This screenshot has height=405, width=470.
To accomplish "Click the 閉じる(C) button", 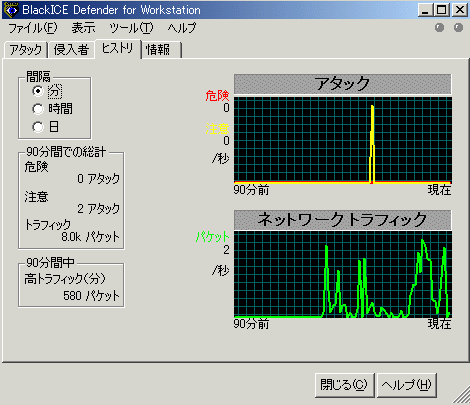I will [x=345, y=385].
